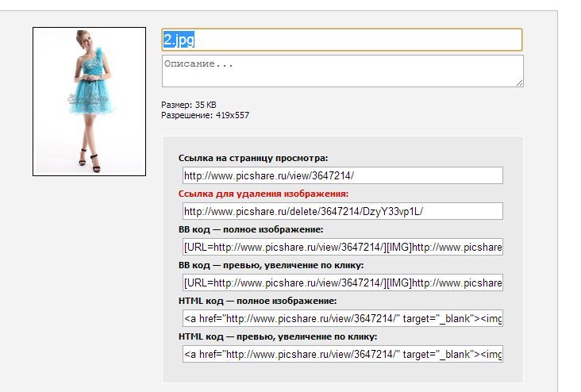Screen dimensions: 581x392
Task: Click the 'BB код — превью, увеличение по клику' label
Action: [x=271, y=265]
